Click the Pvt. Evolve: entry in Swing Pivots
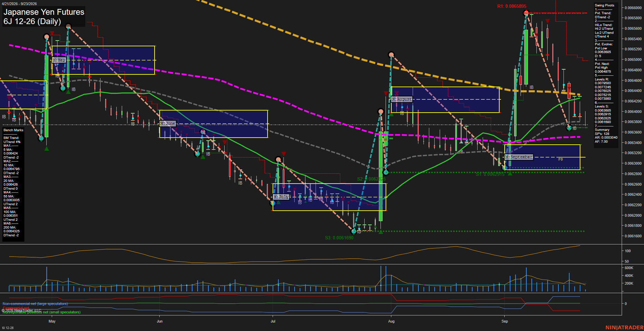 click(x=604, y=44)
